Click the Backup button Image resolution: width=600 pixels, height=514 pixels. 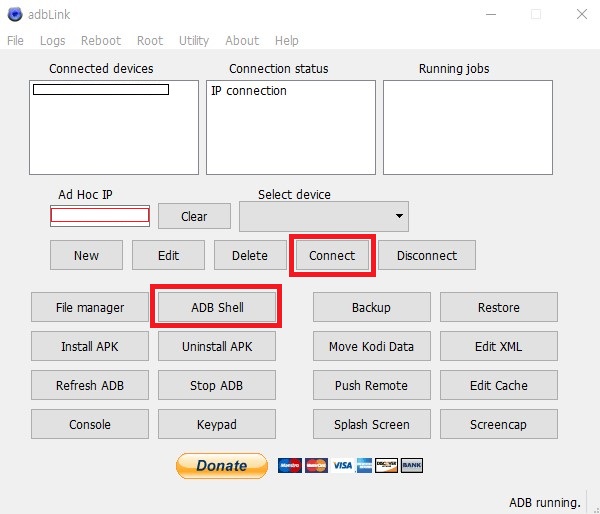point(372,307)
